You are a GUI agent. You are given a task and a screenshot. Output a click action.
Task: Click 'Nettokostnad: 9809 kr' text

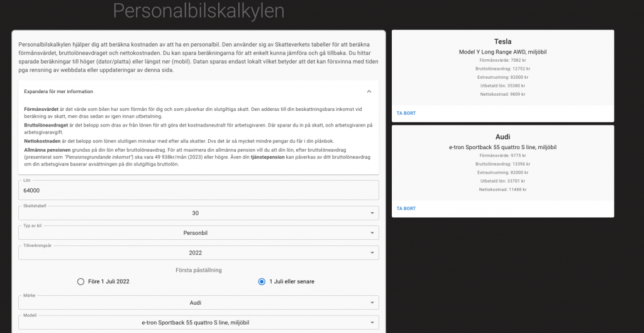point(502,94)
